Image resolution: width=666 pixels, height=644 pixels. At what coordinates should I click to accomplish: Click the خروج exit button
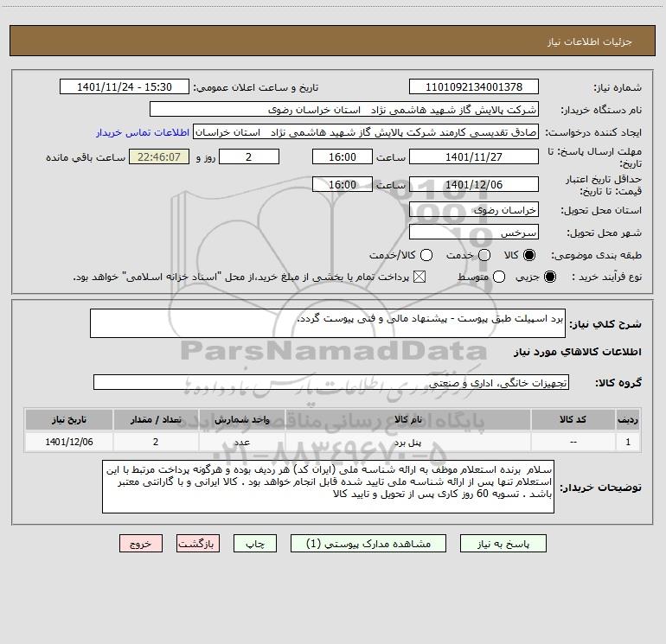click(141, 544)
